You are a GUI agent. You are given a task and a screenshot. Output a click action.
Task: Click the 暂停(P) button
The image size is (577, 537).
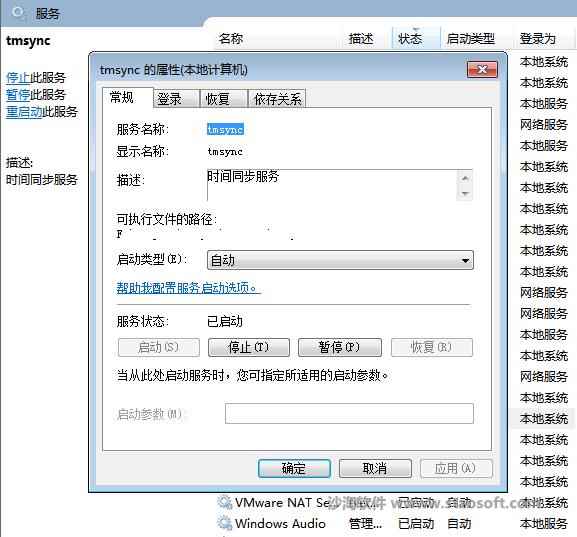[x=340, y=347]
